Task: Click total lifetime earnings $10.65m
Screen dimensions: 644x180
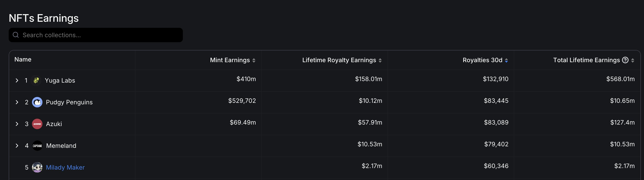Action: click(x=622, y=101)
